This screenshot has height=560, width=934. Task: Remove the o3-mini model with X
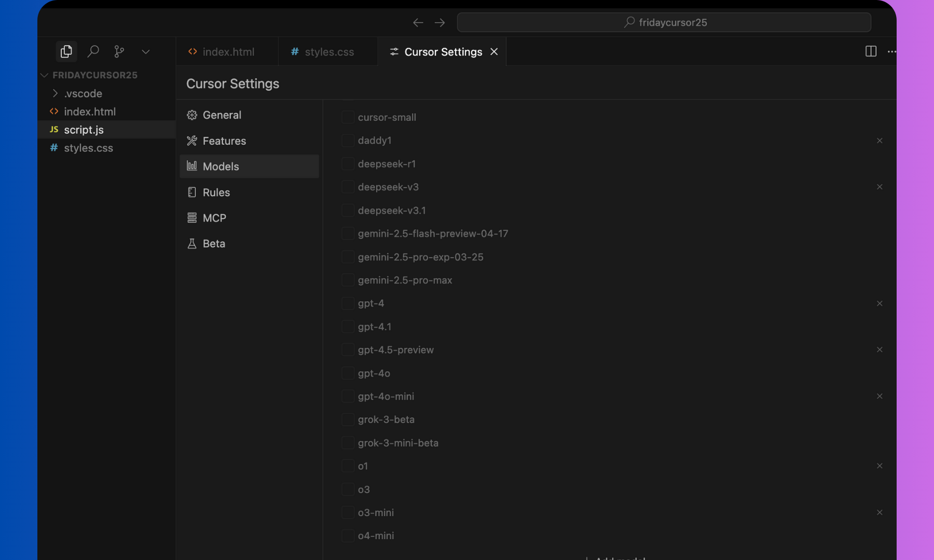[880, 512]
